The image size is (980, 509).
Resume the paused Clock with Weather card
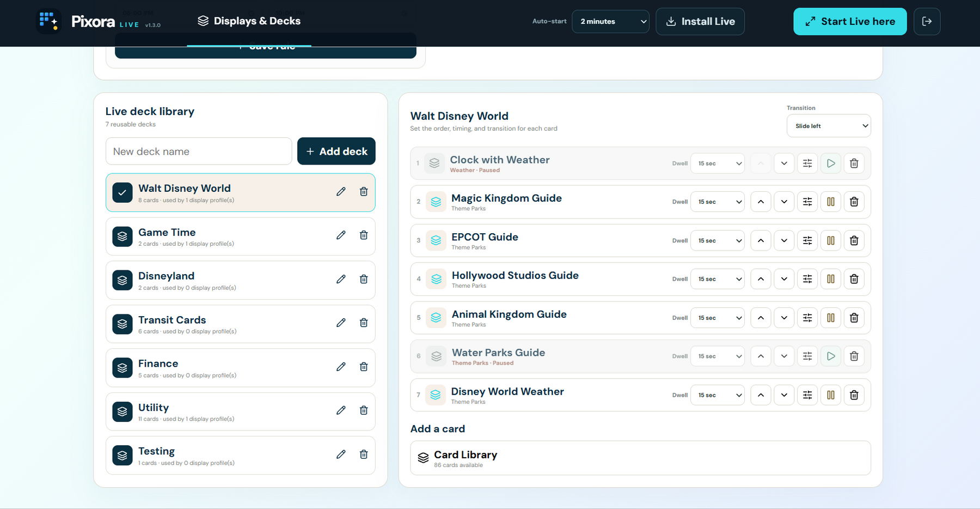(x=831, y=163)
